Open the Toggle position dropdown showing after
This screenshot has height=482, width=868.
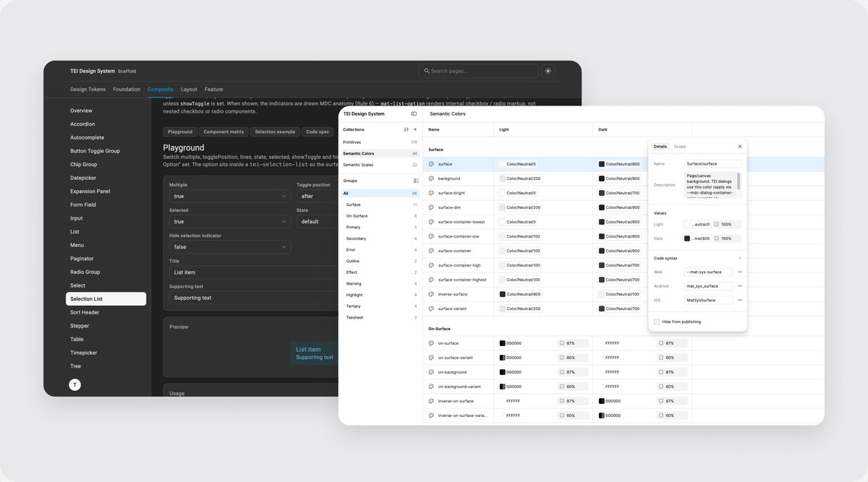pos(317,196)
